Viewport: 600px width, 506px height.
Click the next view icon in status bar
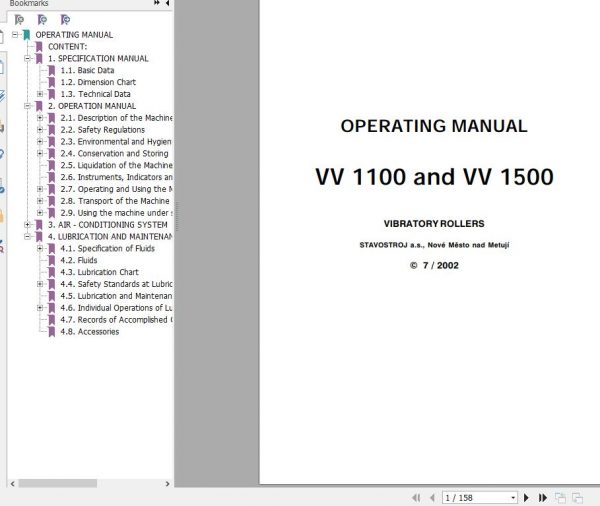coord(577,498)
